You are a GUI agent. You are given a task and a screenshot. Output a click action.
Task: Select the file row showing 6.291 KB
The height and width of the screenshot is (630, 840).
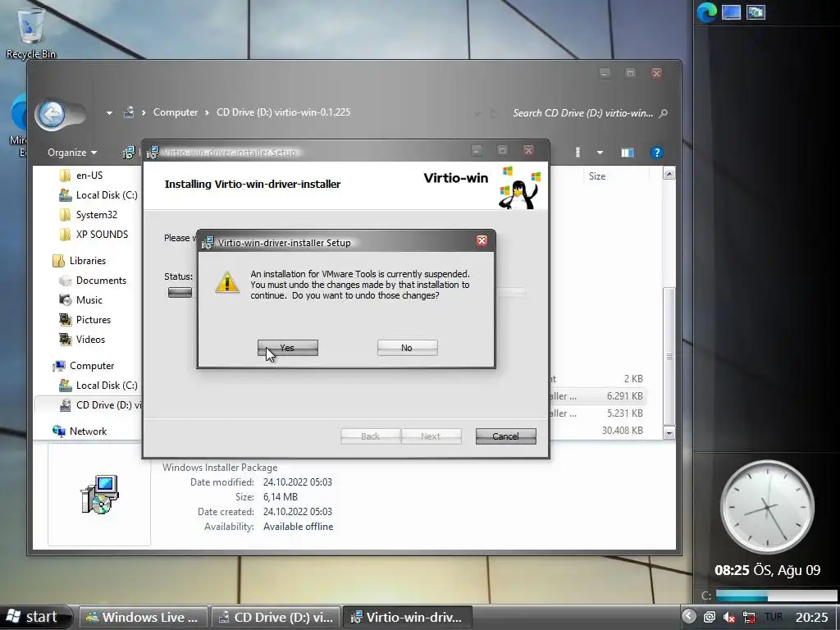597,396
